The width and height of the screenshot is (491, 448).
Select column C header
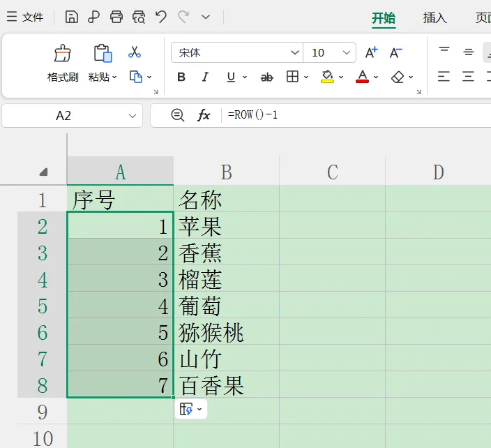[332, 172]
